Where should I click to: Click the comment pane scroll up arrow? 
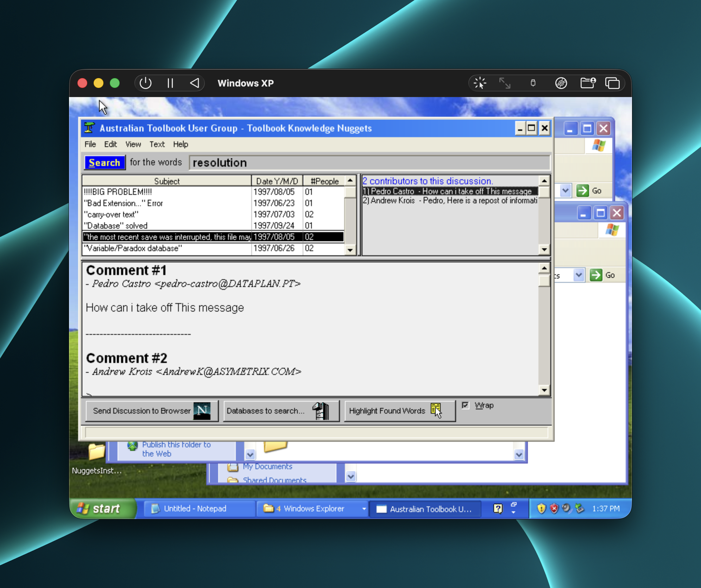(x=544, y=268)
